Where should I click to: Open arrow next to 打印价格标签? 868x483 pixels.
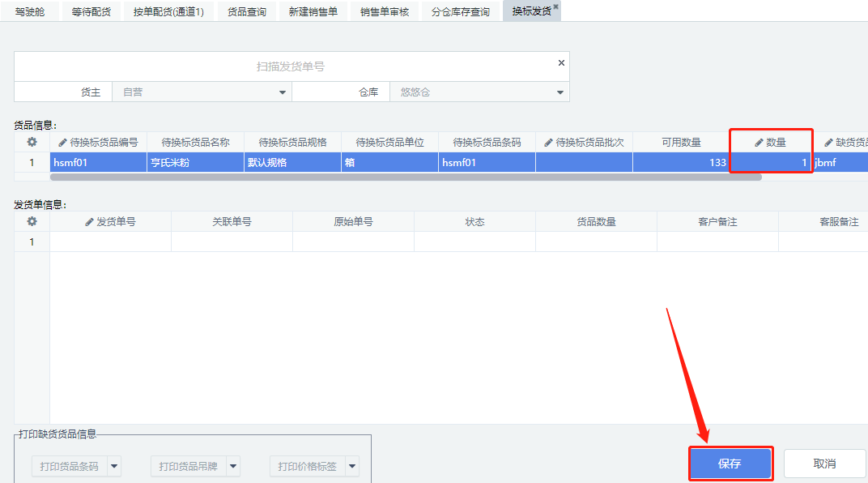pyautogui.click(x=352, y=466)
